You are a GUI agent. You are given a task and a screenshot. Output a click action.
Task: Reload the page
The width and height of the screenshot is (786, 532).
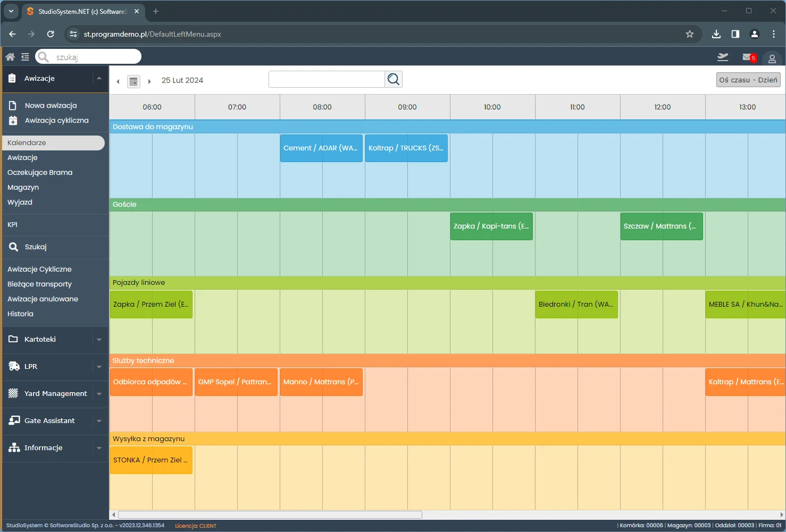pos(51,34)
